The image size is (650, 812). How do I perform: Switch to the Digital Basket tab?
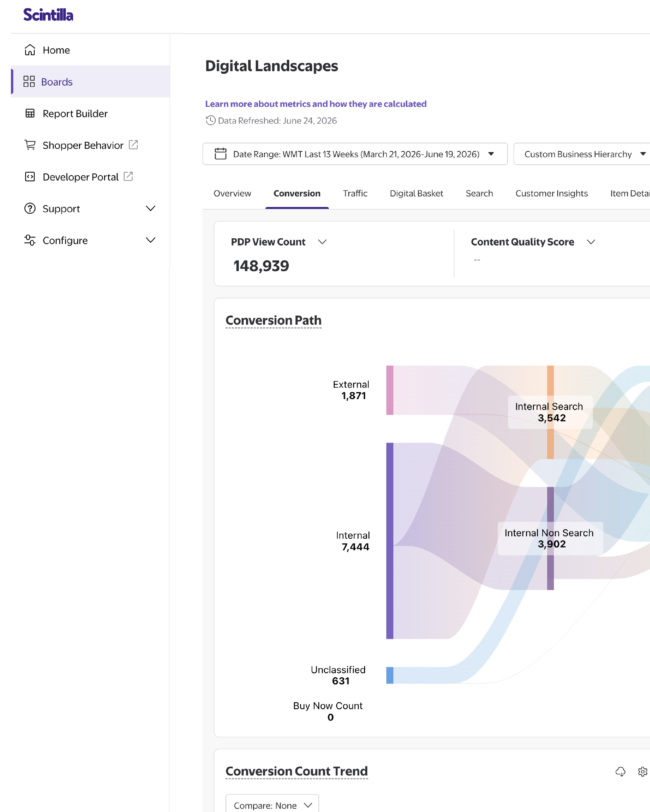[x=416, y=193]
